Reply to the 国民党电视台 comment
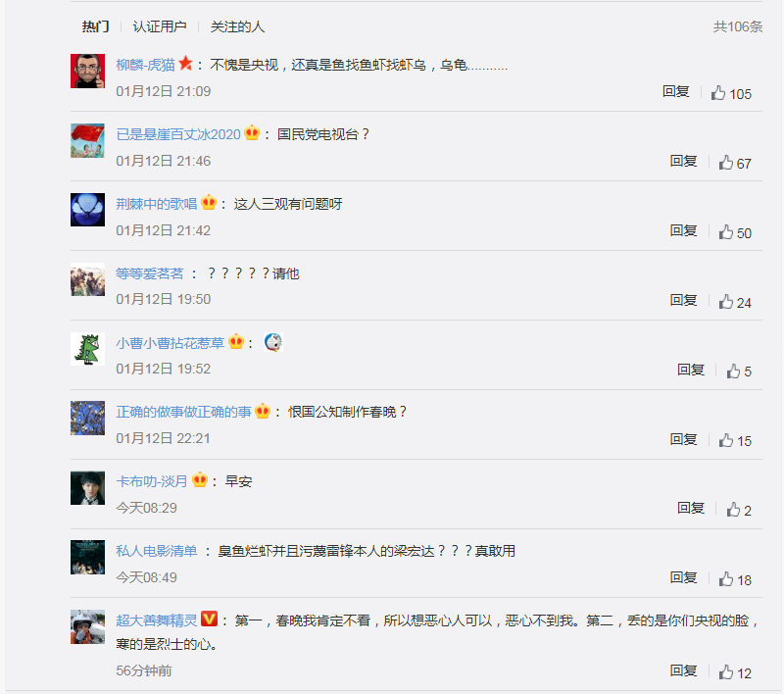This screenshot has height=694, width=784. click(x=683, y=161)
